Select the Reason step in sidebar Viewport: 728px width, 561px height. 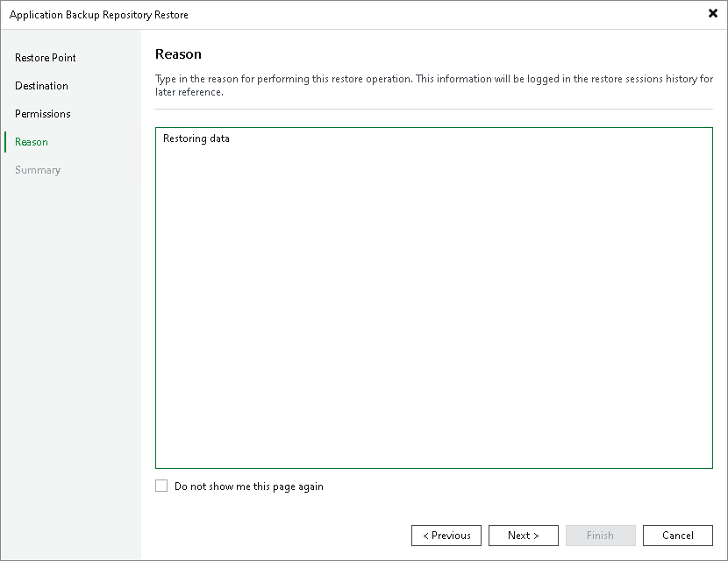pos(31,141)
